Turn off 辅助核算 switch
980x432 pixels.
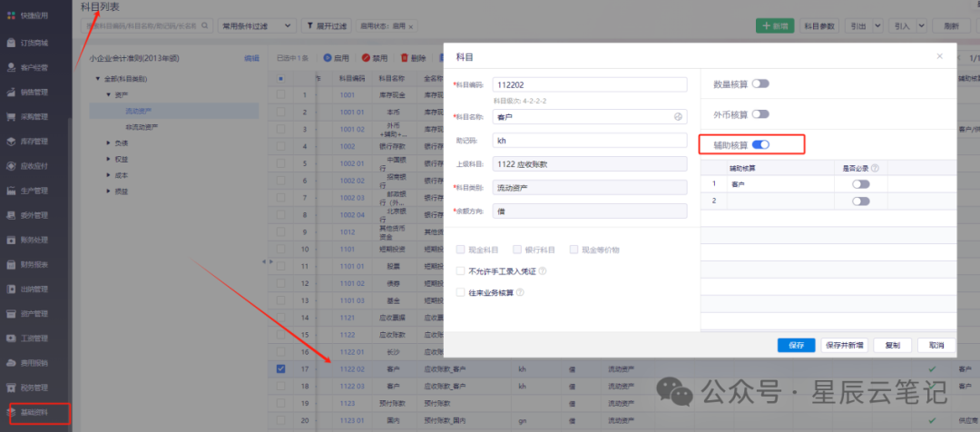click(x=760, y=145)
